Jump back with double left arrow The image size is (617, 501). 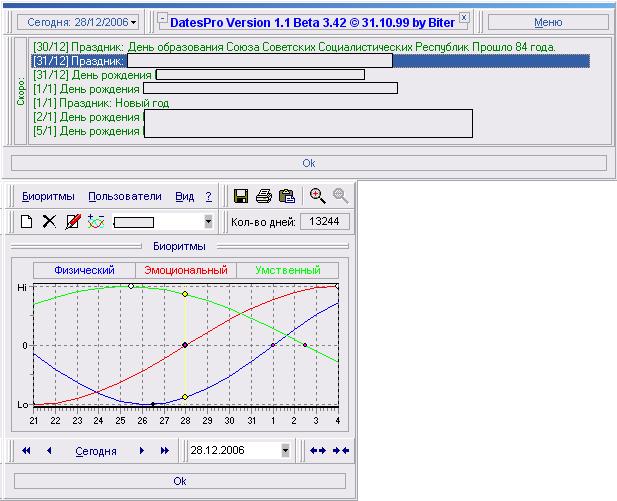pyautogui.click(x=26, y=452)
